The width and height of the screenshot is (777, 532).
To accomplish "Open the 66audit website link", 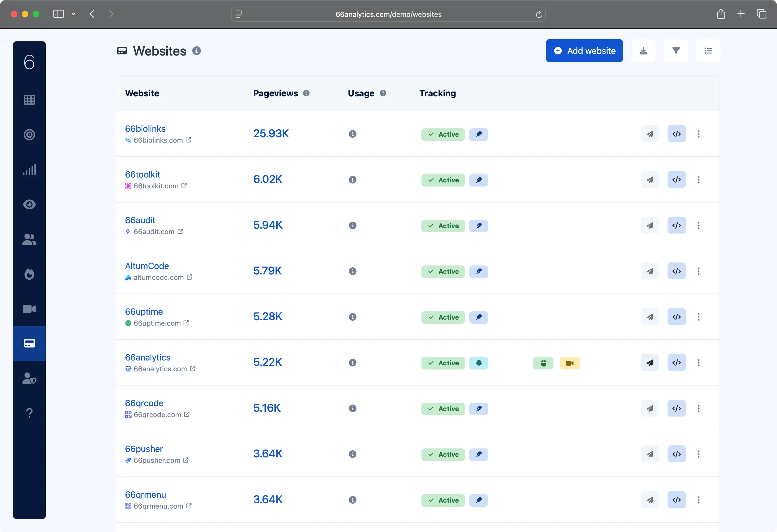I will pyautogui.click(x=140, y=220).
